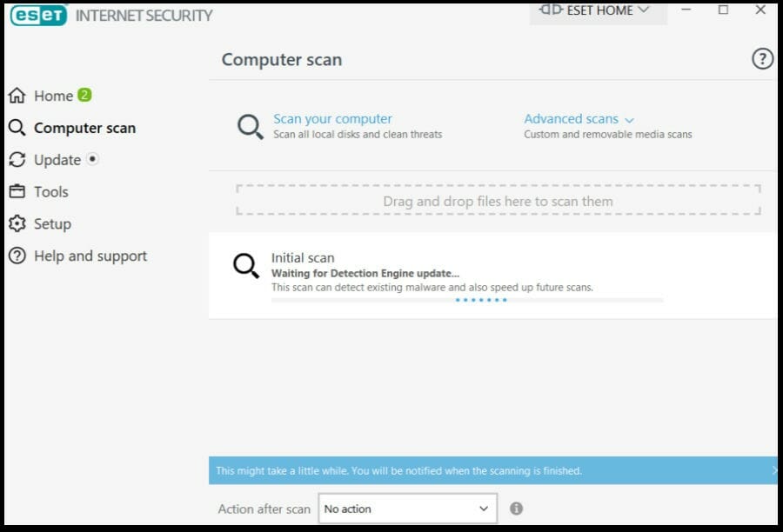Screen dimensions: 783x532
Task: Click the scanning notification banner message
Action: [x=399, y=470]
